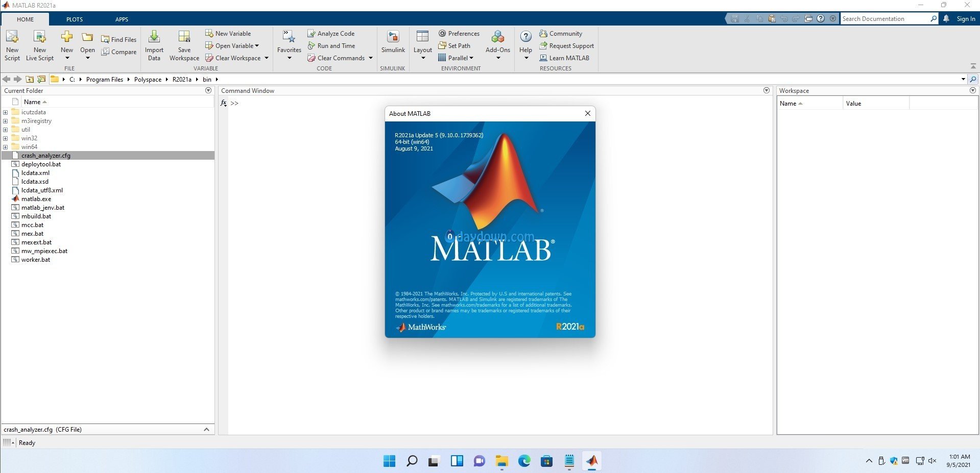Click Find Files

(x=119, y=39)
